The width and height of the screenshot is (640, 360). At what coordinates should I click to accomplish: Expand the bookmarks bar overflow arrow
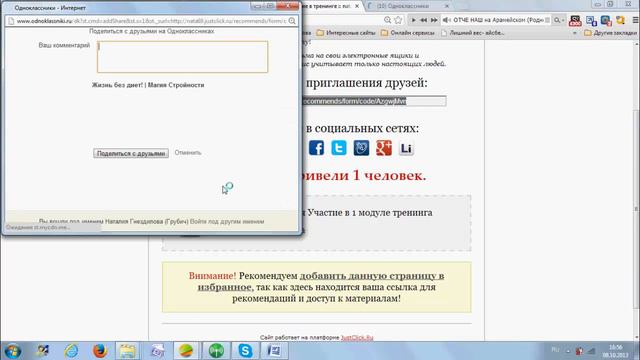575,33
